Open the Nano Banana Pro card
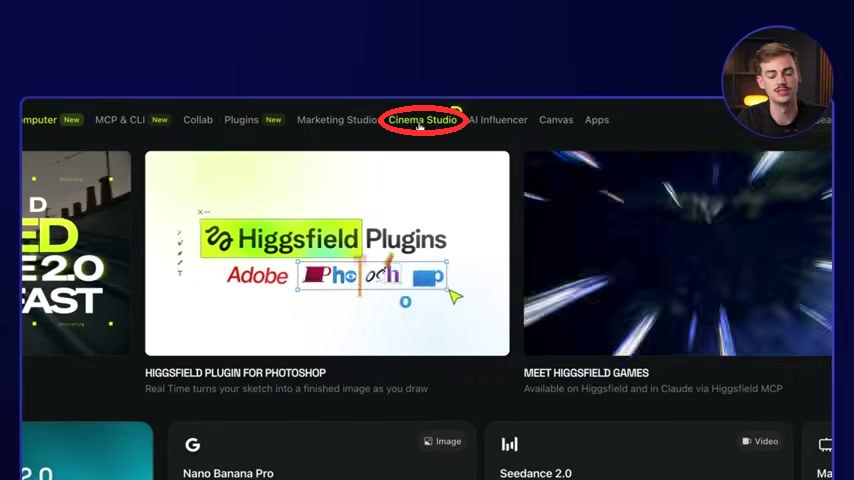The width and height of the screenshot is (854, 480). 322,451
